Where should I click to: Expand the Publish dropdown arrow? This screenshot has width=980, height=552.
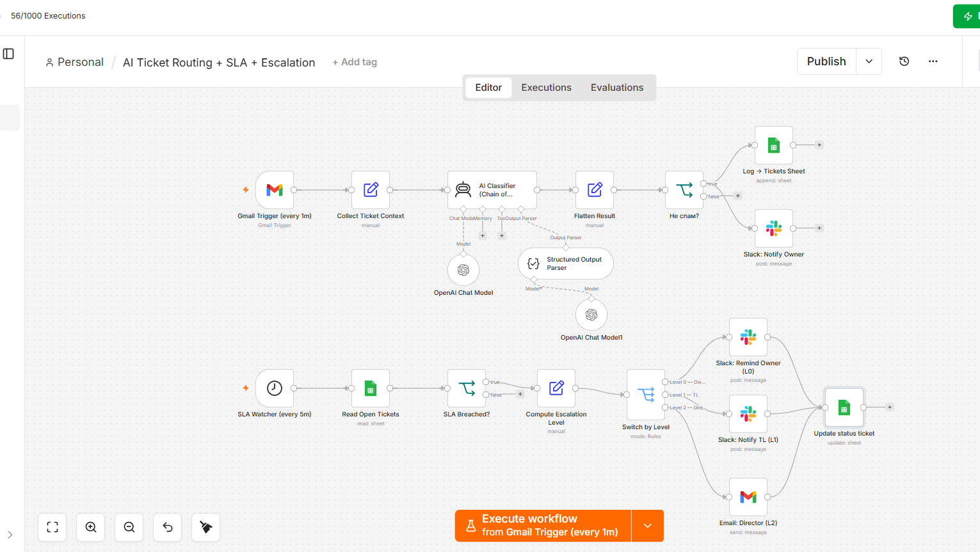pyautogui.click(x=869, y=61)
